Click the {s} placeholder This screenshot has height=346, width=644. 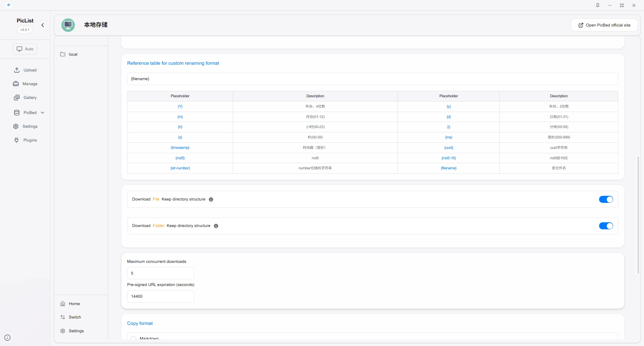[x=180, y=137]
